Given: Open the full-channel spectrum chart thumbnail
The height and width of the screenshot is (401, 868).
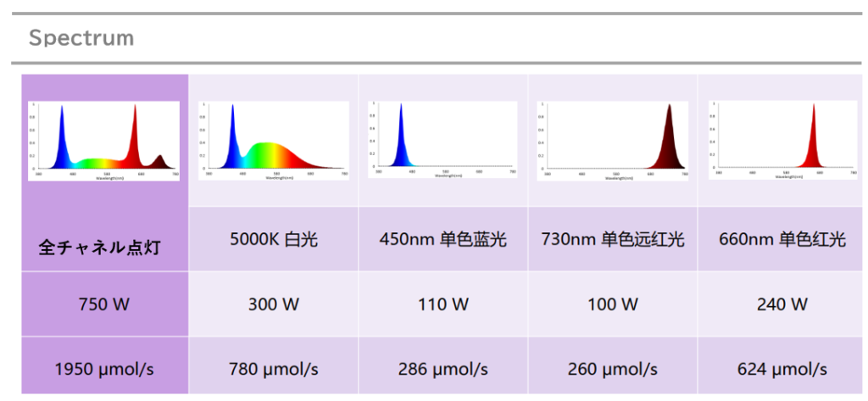Looking at the screenshot, I should [104, 141].
